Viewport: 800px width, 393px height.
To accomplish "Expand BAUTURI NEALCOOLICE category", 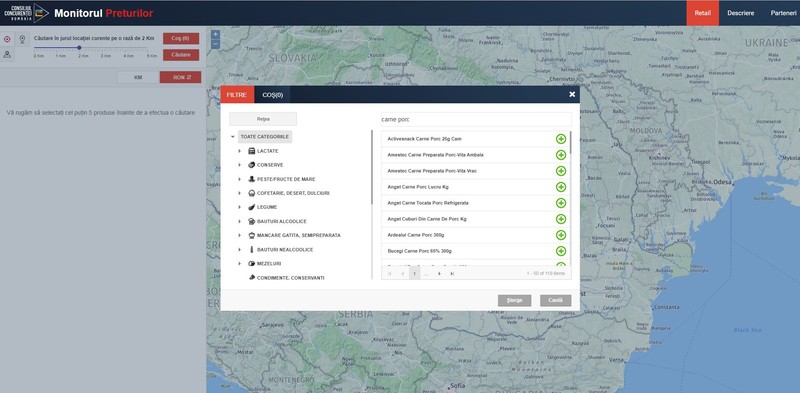I will (x=239, y=250).
